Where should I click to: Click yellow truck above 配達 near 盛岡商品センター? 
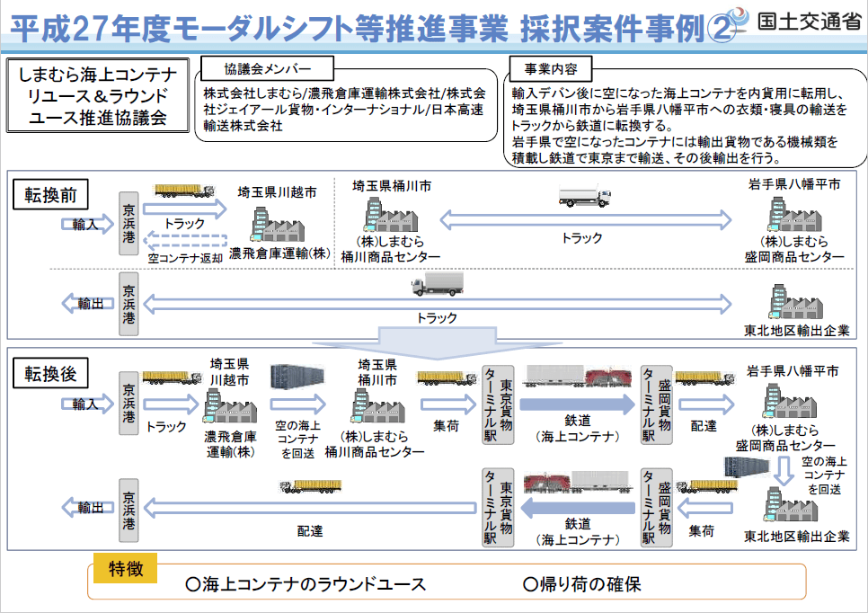[705, 378]
